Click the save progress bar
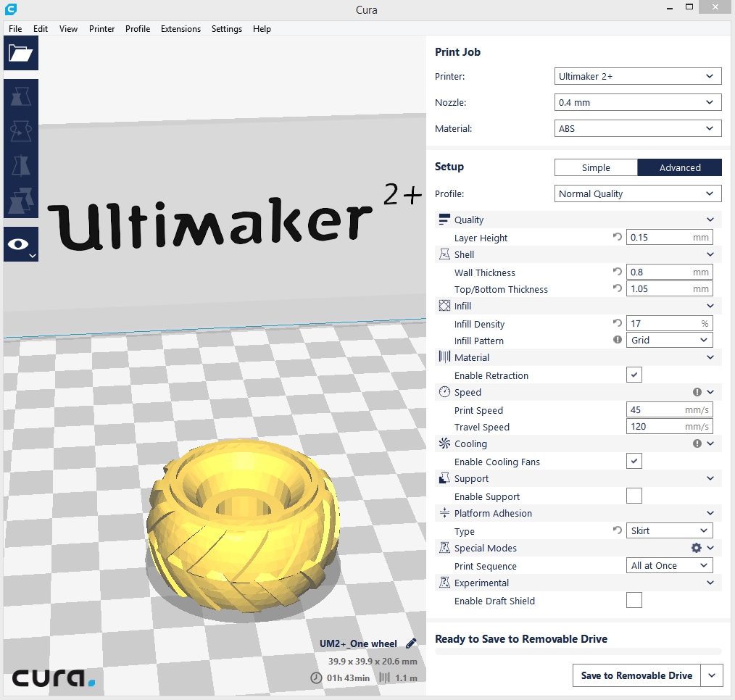This screenshot has height=700, width=735. pos(578,651)
